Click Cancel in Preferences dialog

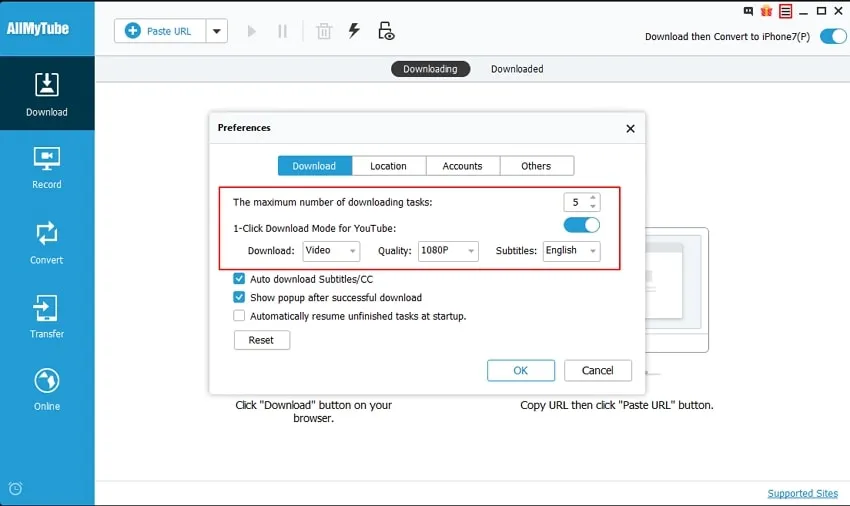tap(598, 370)
